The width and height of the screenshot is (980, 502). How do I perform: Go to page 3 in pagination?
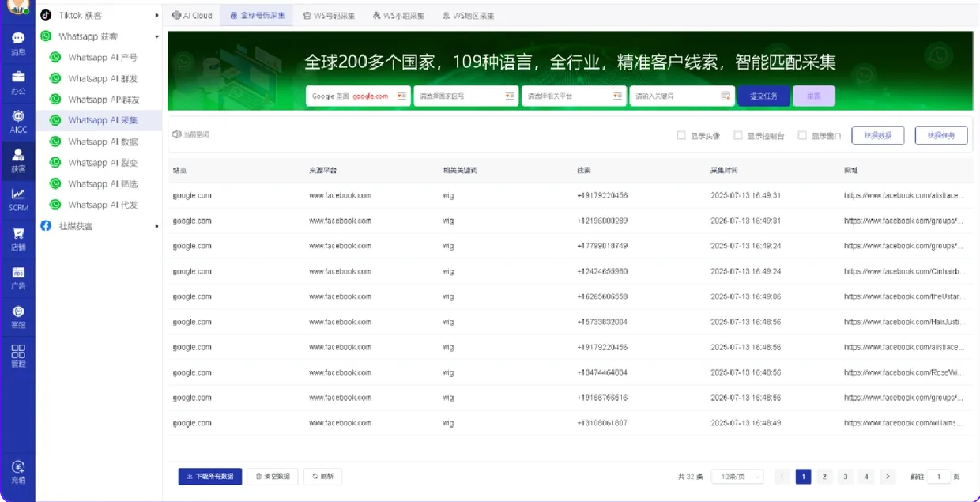click(845, 476)
